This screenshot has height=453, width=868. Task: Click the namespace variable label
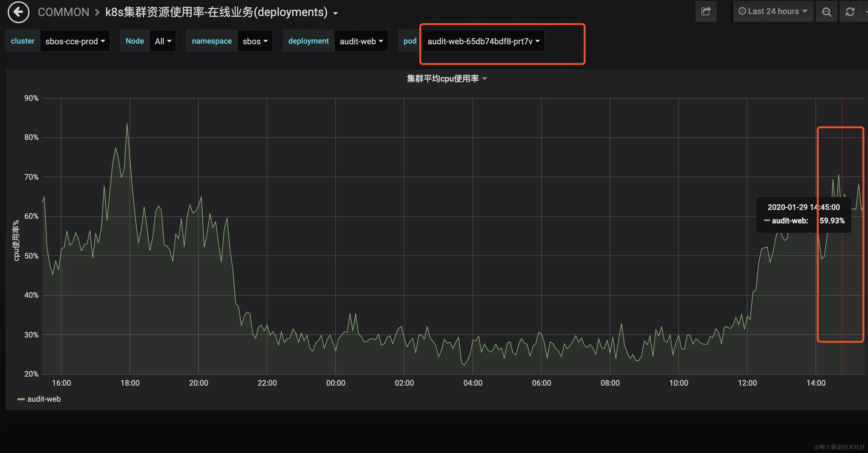tap(212, 41)
